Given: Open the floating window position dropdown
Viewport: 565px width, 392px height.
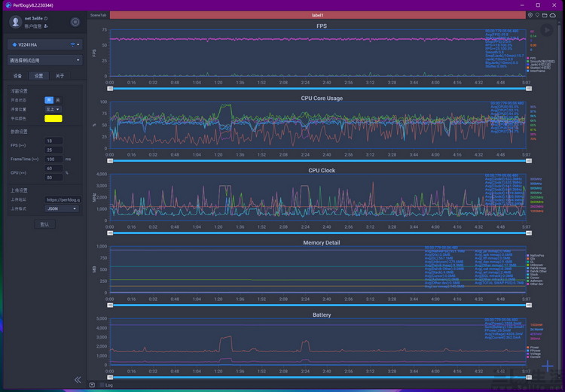Looking at the screenshot, I should (x=53, y=109).
